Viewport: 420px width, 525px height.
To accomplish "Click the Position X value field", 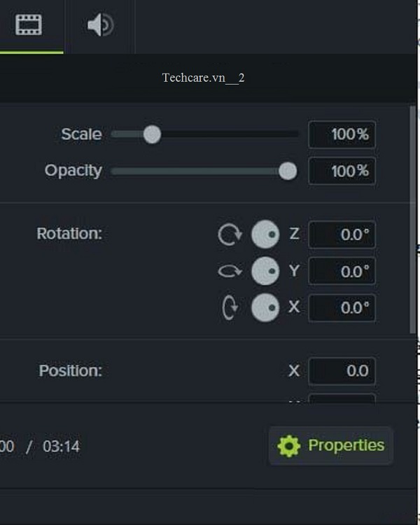I will click(342, 372).
